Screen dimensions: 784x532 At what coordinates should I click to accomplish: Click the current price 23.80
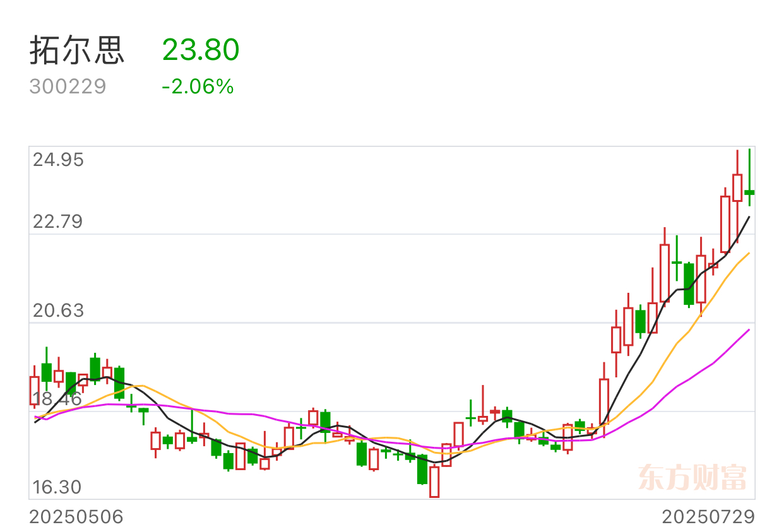[201, 50]
